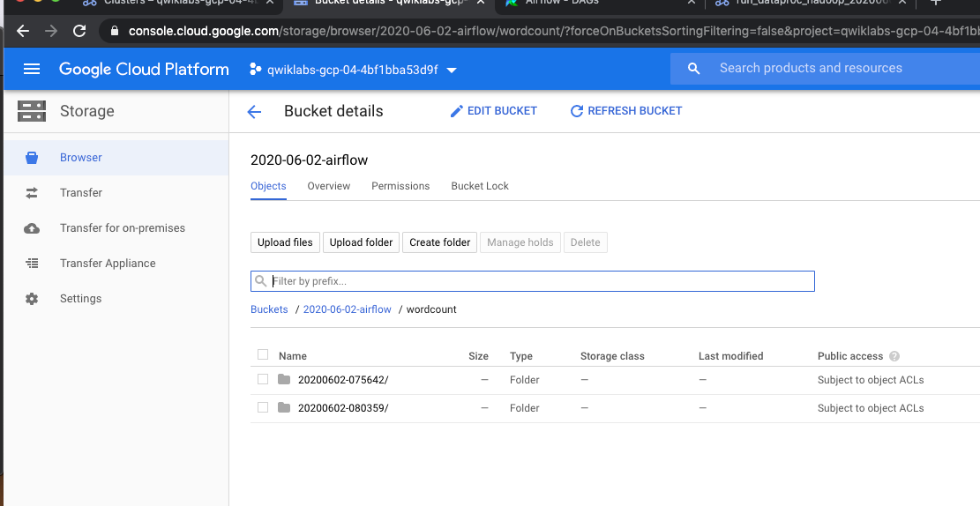
Task: Click the Transfer arrows icon
Action: click(32, 193)
